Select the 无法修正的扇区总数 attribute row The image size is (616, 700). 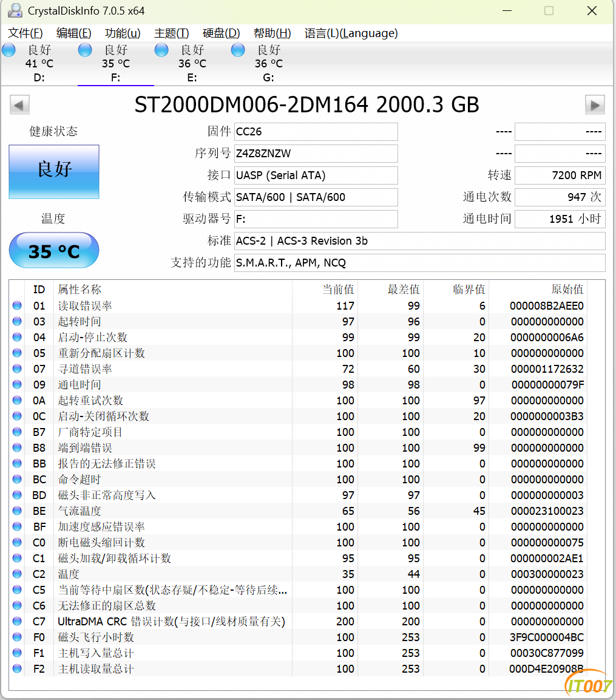(298, 605)
